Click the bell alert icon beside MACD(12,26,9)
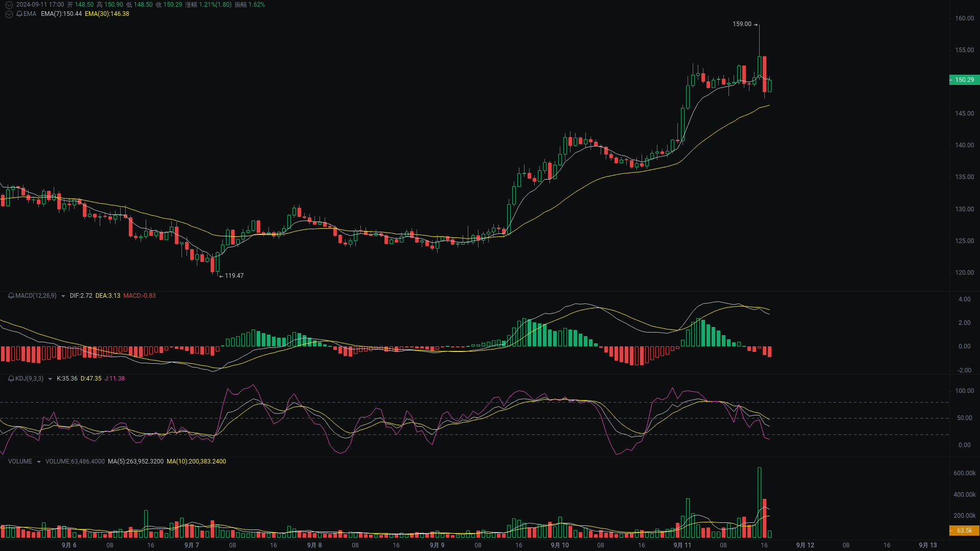Image resolution: width=980 pixels, height=551 pixels. coord(11,296)
